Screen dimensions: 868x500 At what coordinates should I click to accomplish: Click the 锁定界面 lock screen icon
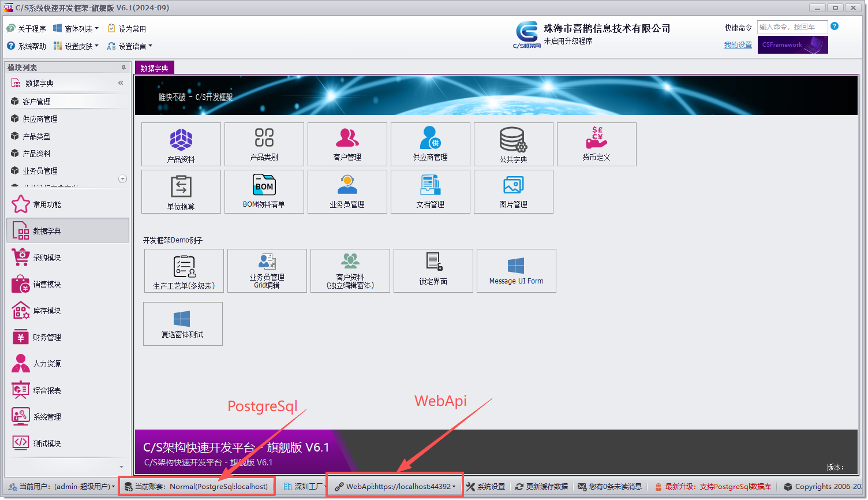point(433,270)
